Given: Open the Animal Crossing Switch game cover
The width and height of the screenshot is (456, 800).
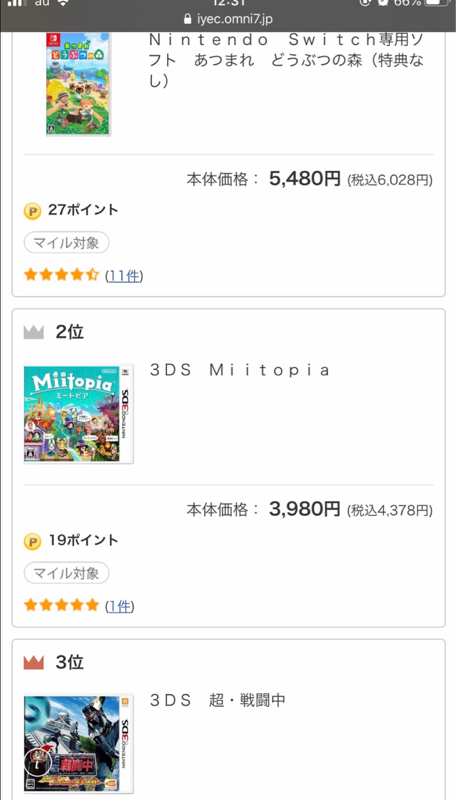Looking at the screenshot, I should pyautogui.click(x=79, y=84).
